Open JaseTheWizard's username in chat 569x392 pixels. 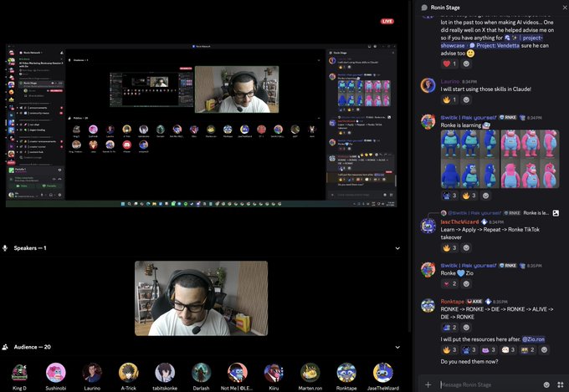[x=459, y=222]
